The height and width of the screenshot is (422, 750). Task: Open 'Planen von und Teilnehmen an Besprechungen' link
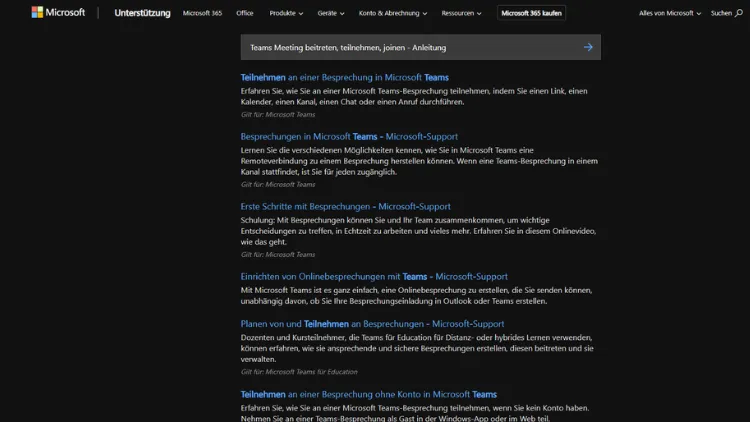point(372,324)
